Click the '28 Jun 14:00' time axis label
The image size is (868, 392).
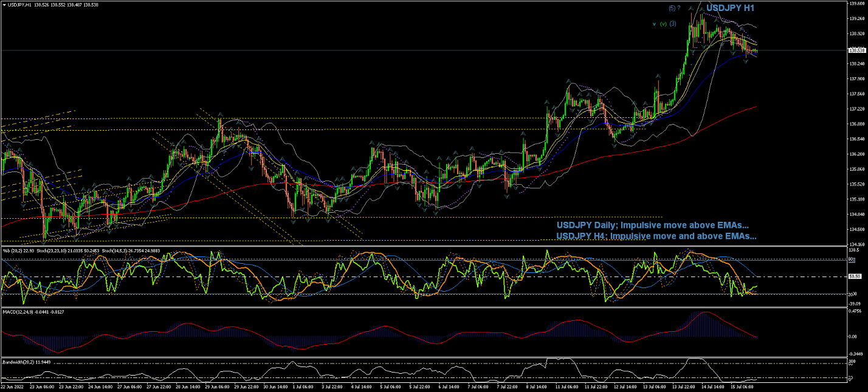tap(188, 387)
